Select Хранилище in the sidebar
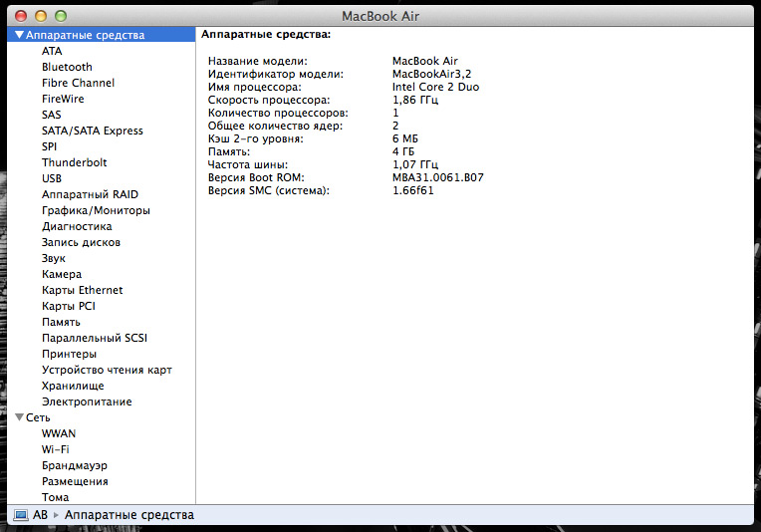This screenshot has width=761, height=532. [x=73, y=386]
